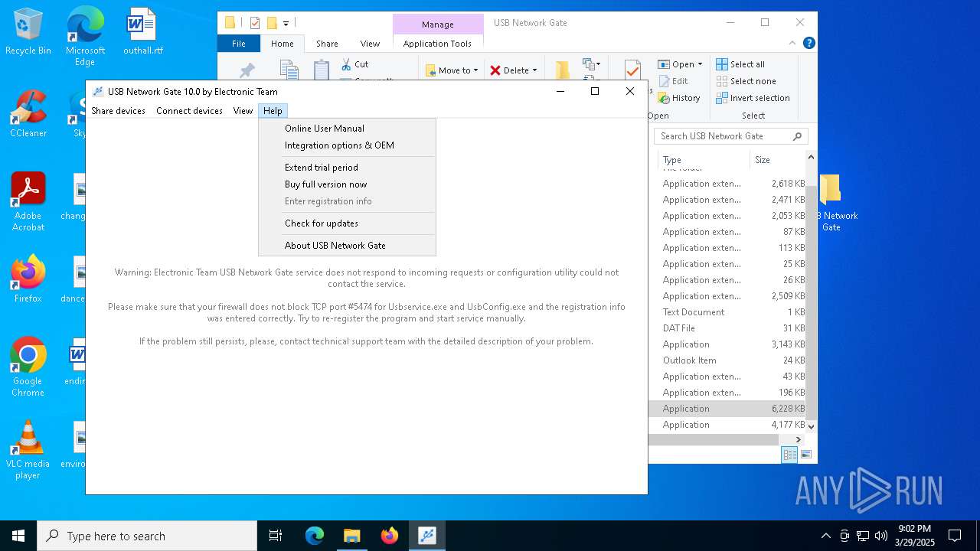
Task: Open Quick Access Toolbar customize dropdown
Action: (x=286, y=23)
